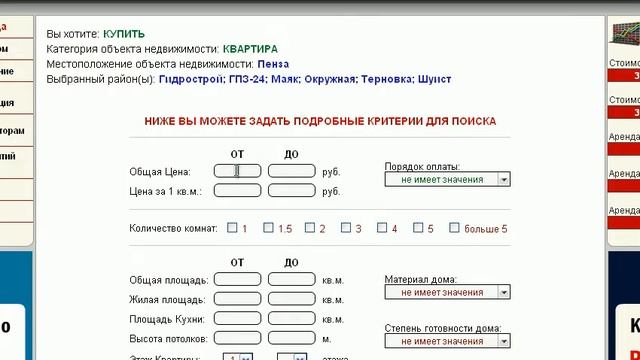Screen dimensions: 640x360
Task: Tick the 1.5 rooms checkbox
Action: point(268,228)
